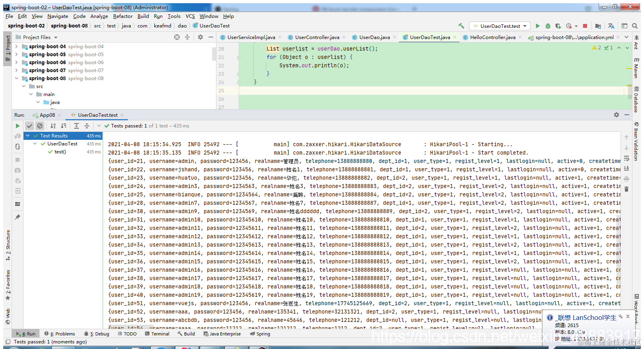644x349 pixels.
Task: Run with Coverage from the main toolbar
Action: tap(558, 26)
